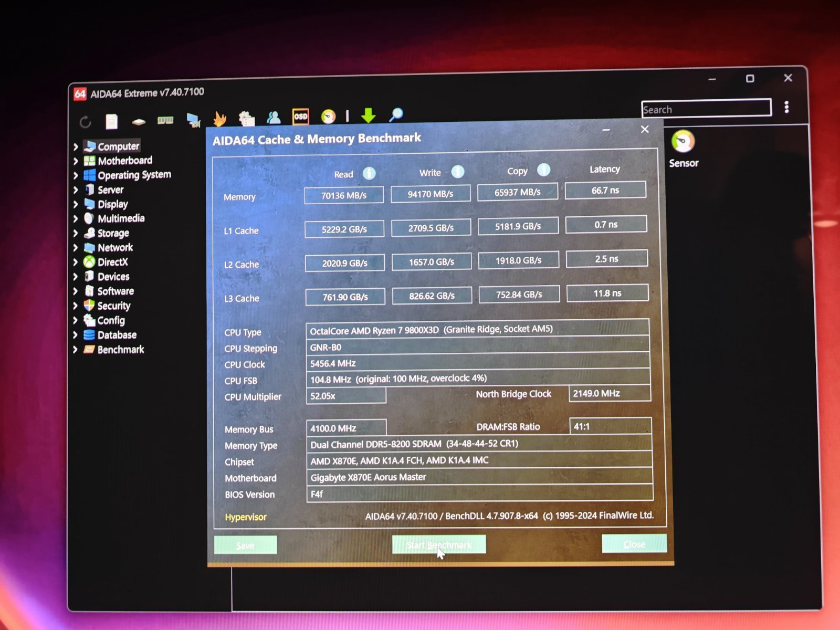Click L2 Cache Write value 1657.0 GB/s
The height and width of the screenshot is (630, 840).
(x=432, y=261)
